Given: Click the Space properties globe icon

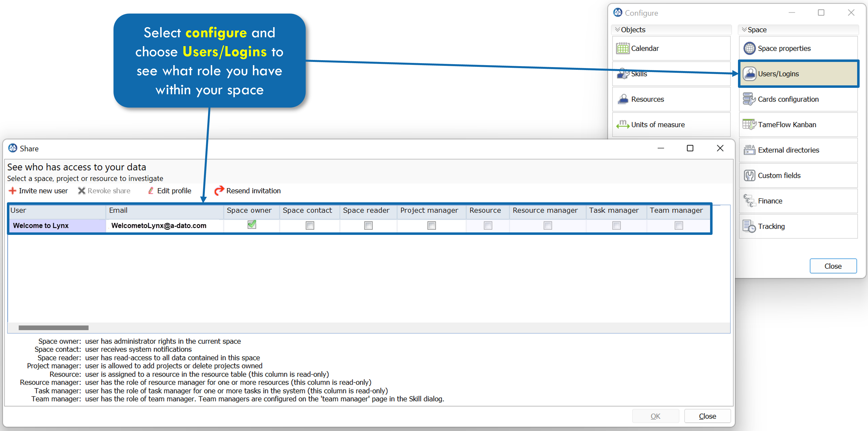Looking at the screenshot, I should (749, 48).
